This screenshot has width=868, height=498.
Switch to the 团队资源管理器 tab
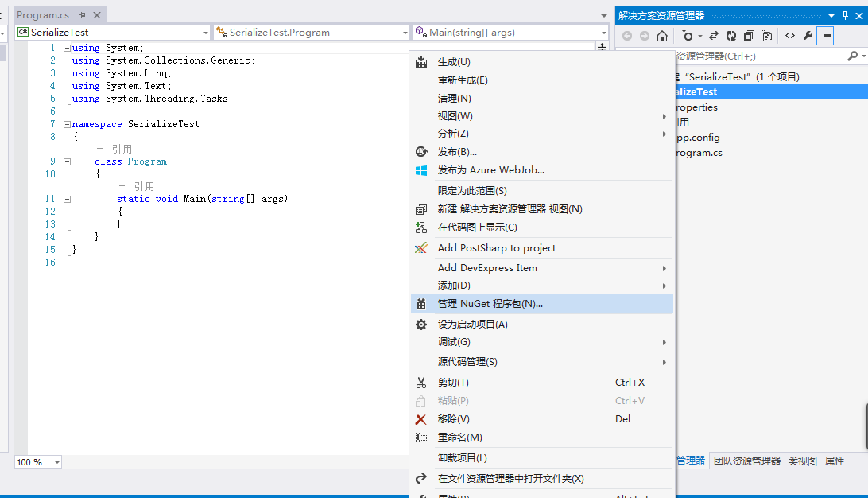[746, 461]
